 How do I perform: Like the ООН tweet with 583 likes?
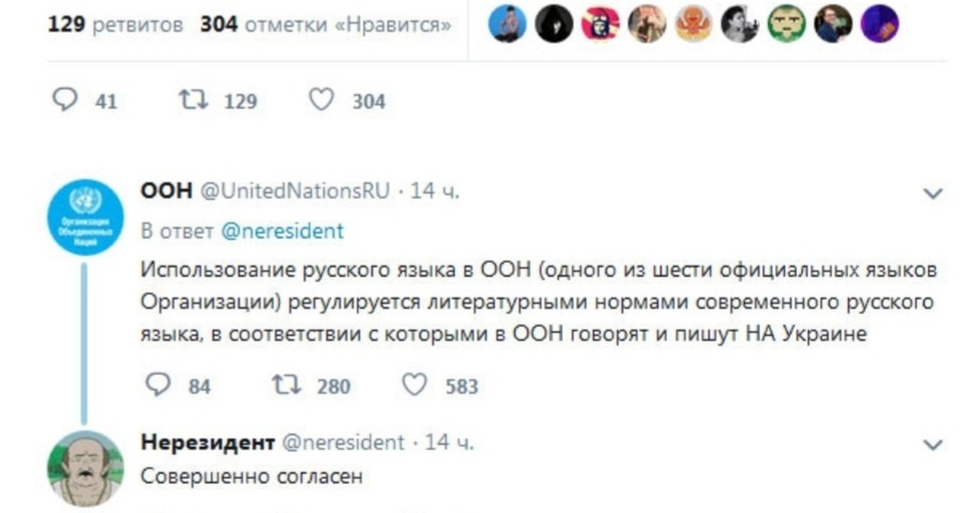coord(416,385)
